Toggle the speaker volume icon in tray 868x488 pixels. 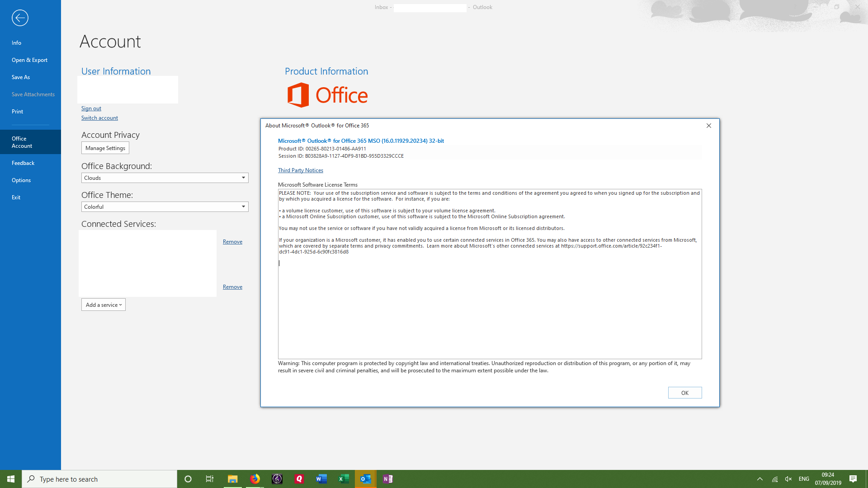coord(788,479)
